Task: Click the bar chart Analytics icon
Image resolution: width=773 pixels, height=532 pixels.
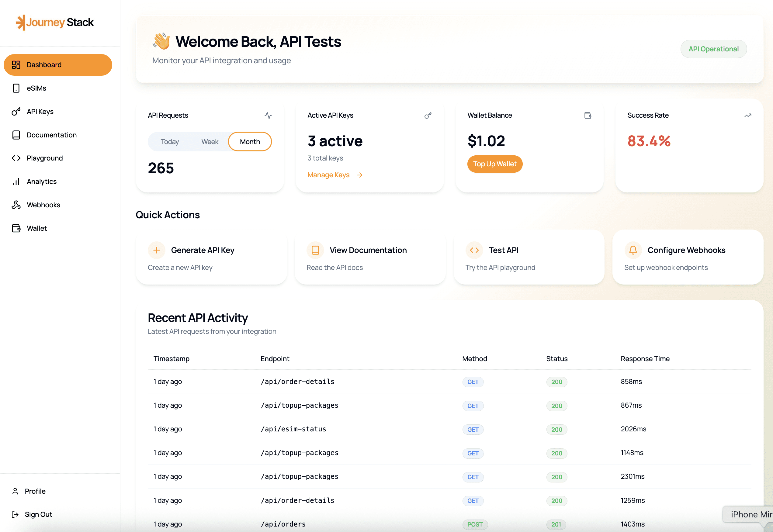Action: click(x=16, y=182)
